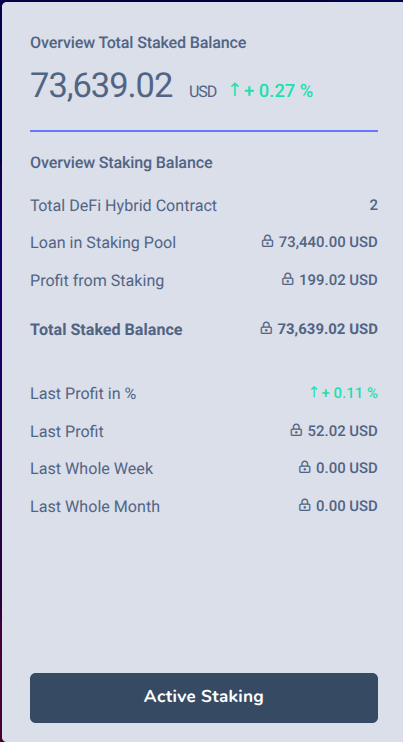Click the contract count value 2
The image size is (403, 742).
coord(374,205)
